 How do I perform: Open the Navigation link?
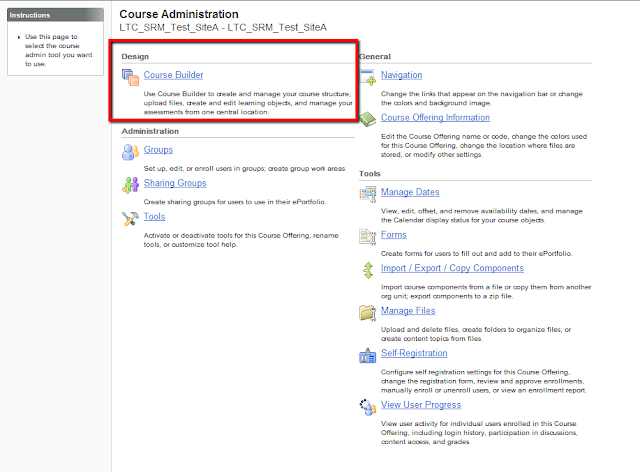[x=401, y=75]
